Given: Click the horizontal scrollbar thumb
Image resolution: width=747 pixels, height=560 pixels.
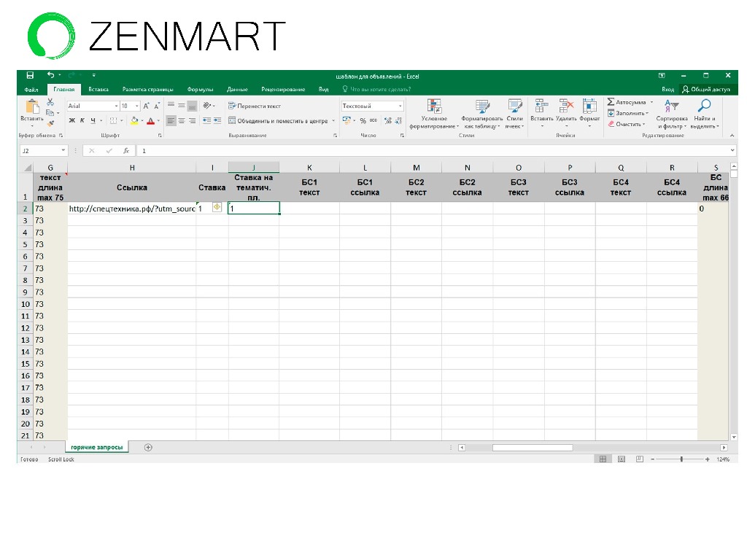Looking at the screenshot, I should click(532, 448).
